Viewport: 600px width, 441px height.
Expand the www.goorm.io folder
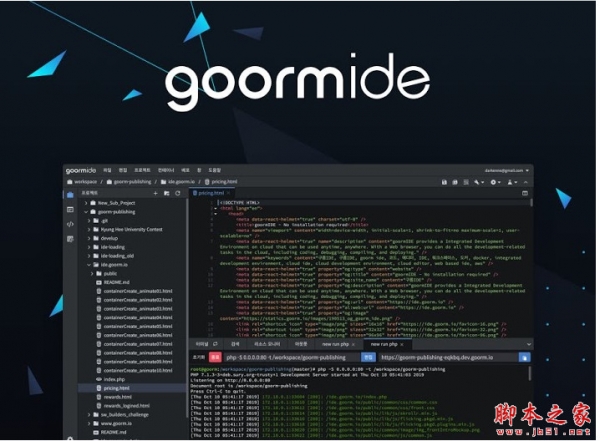pos(89,423)
